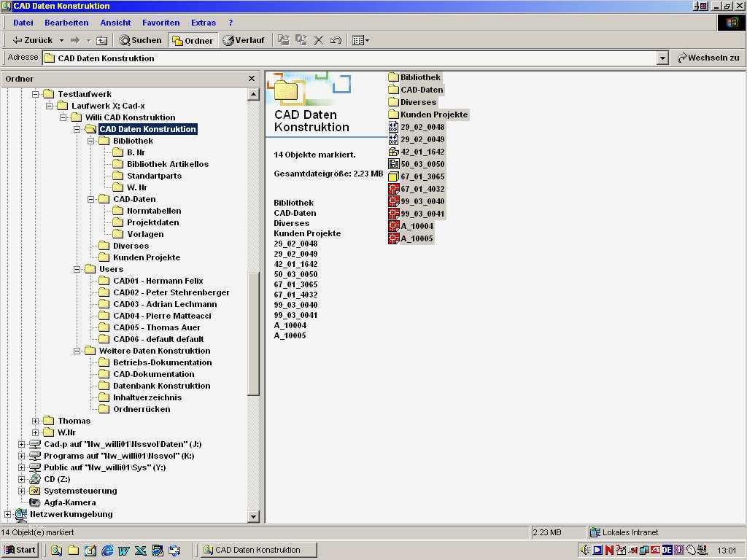Open the A_10004 CAD file
The image size is (747, 560).
click(416, 226)
